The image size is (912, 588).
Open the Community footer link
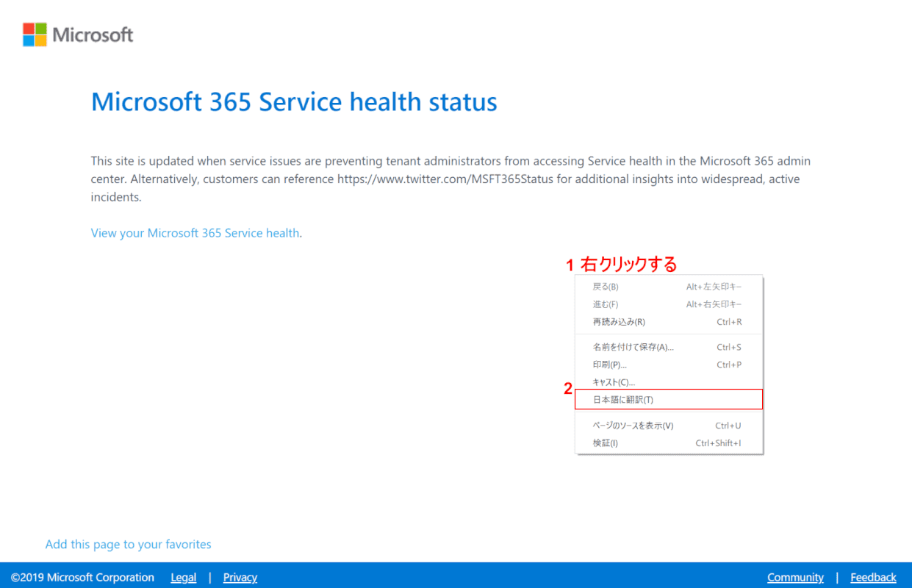click(795, 578)
